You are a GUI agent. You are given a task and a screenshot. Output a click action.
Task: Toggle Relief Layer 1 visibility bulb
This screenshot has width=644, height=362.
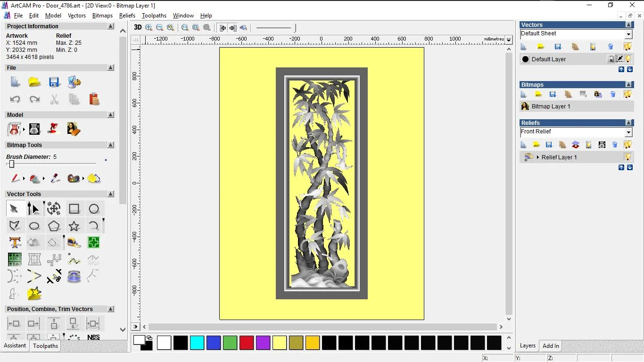[627, 157]
